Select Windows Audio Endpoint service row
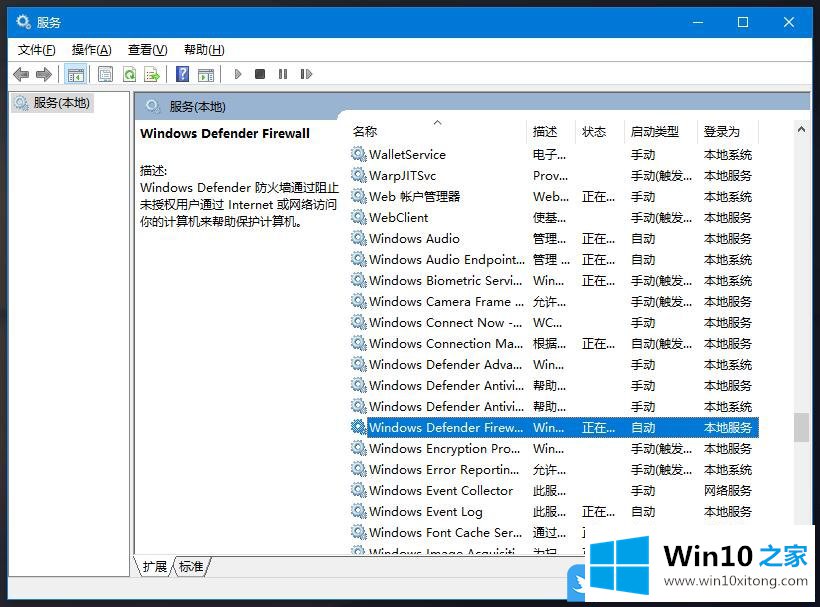Image resolution: width=820 pixels, height=607 pixels. (x=554, y=259)
